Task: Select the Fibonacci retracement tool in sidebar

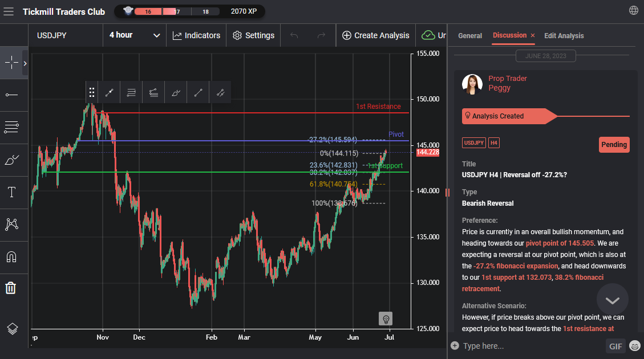Action: [11, 127]
